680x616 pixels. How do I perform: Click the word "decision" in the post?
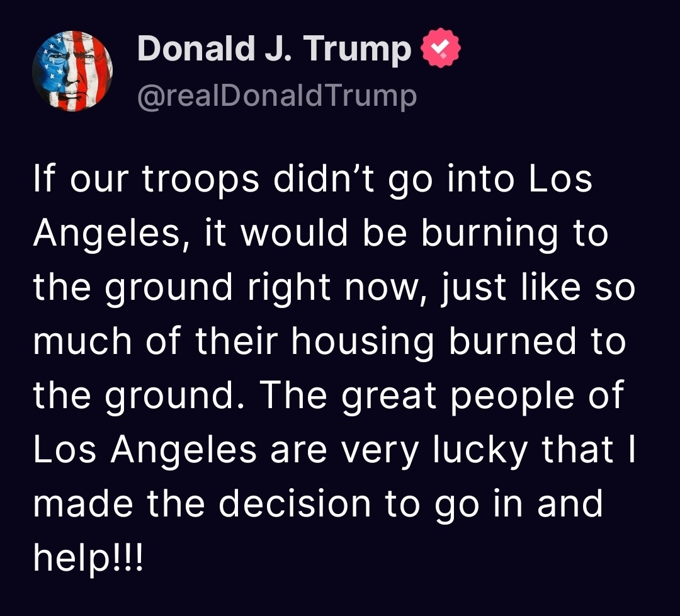(x=295, y=504)
